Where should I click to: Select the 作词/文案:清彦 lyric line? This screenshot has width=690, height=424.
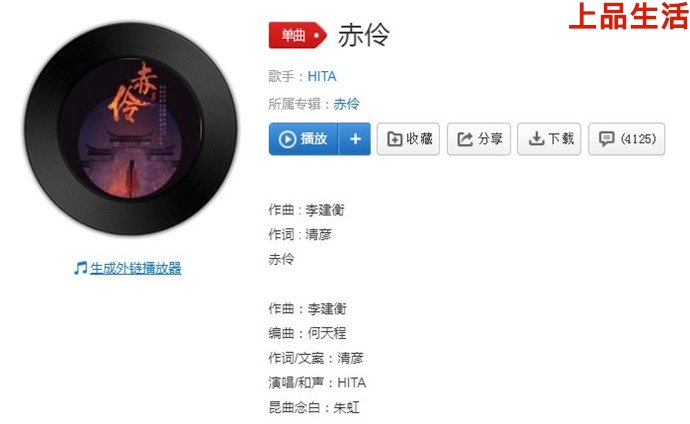coord(316,358)
